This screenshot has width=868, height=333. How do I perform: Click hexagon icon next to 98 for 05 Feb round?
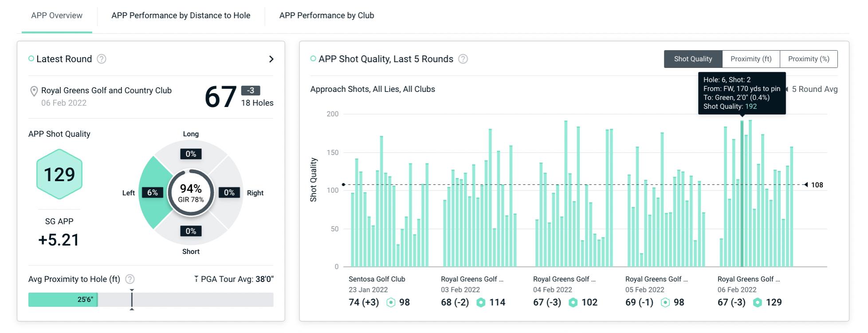tap(665, 303)
